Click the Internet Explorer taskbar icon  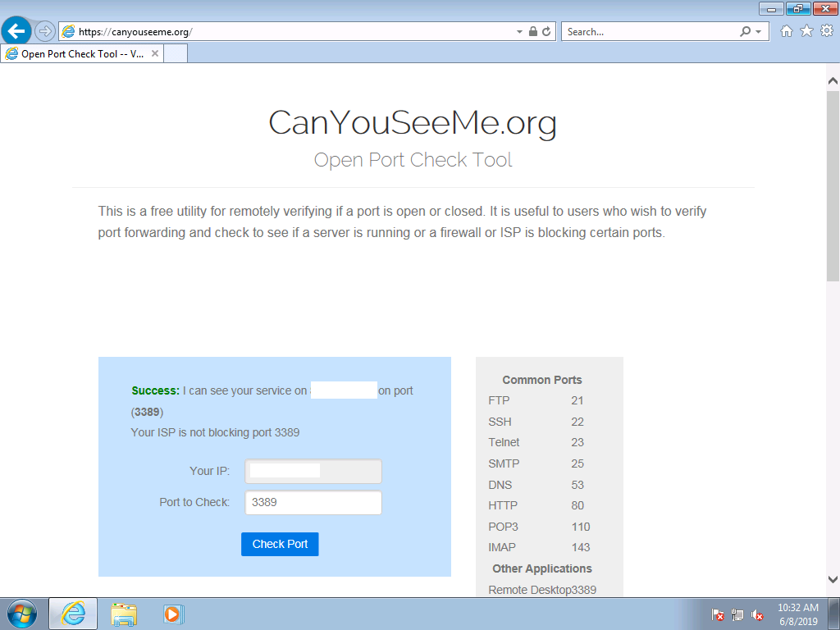tap(73, 614)
